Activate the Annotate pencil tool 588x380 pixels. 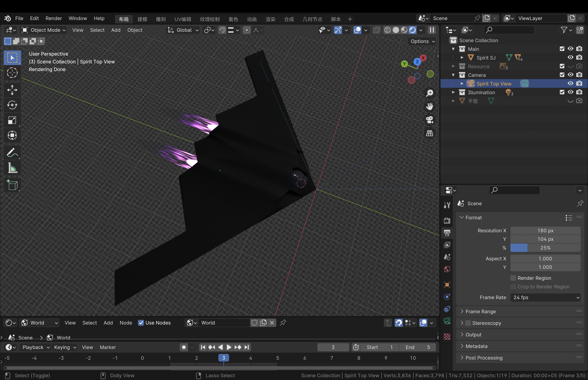[x=12, y=153]
